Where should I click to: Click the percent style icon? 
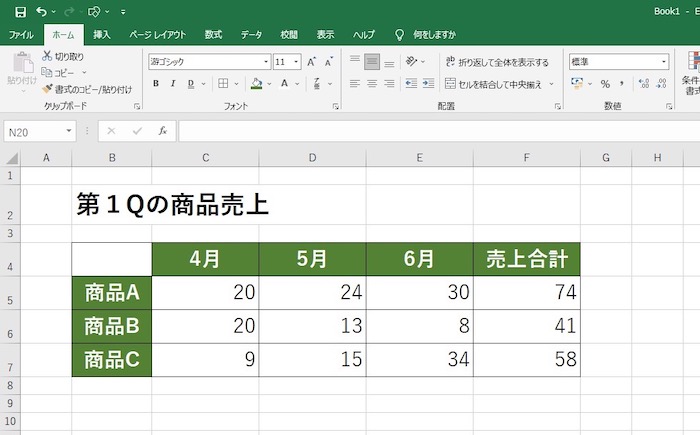(x=605, y=84)
